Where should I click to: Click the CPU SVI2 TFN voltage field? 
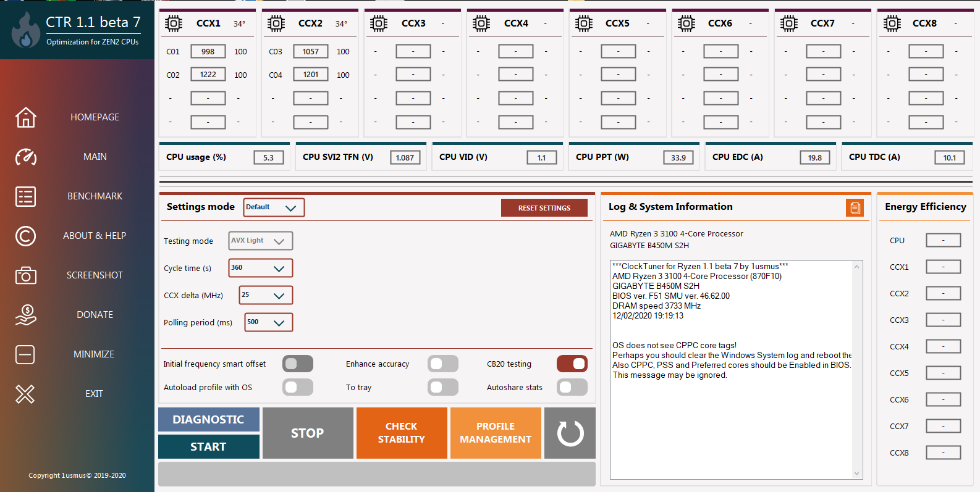pos(405,157)
